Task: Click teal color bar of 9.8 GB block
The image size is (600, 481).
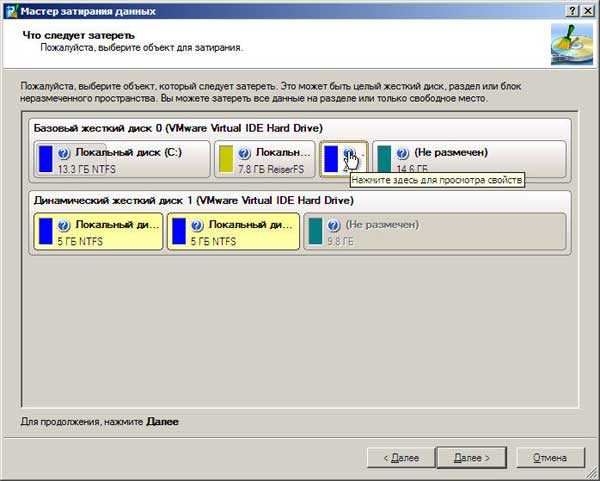Action: tap(315, 231)
